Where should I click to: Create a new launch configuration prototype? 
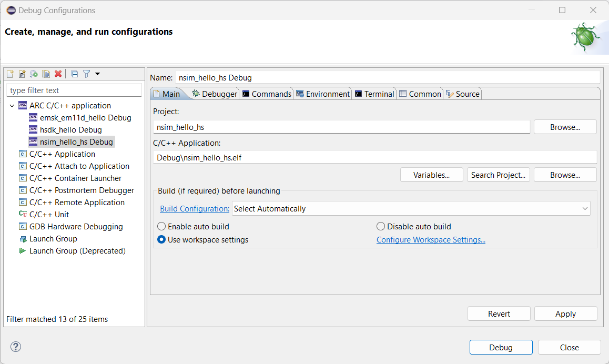pos(22,74)
